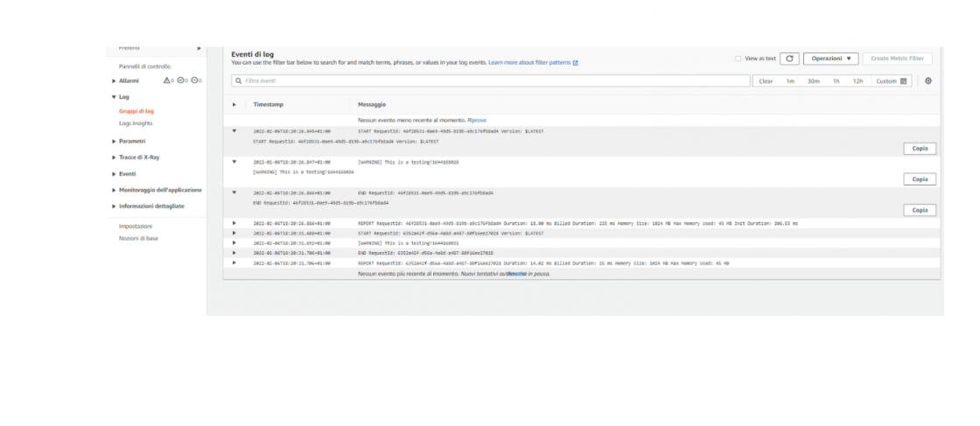
Task: Collapse the Log section in the sidebar
Action: 114,97
